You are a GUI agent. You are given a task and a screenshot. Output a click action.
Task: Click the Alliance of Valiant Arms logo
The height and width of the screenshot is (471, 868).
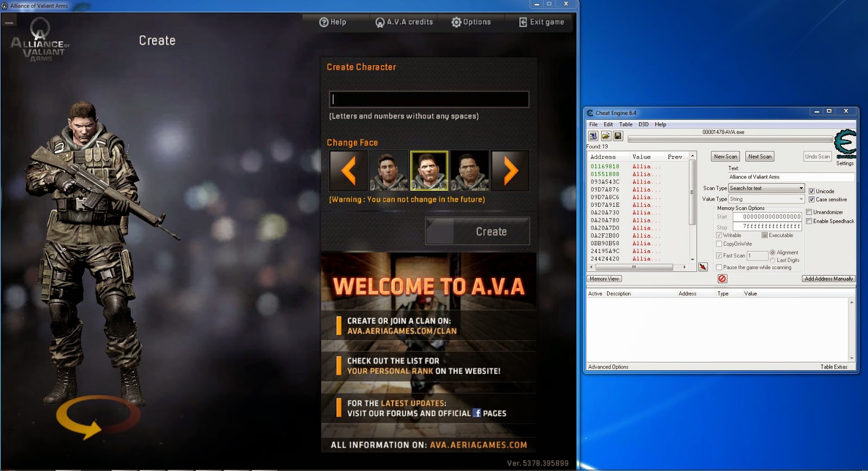click(40, 41)
